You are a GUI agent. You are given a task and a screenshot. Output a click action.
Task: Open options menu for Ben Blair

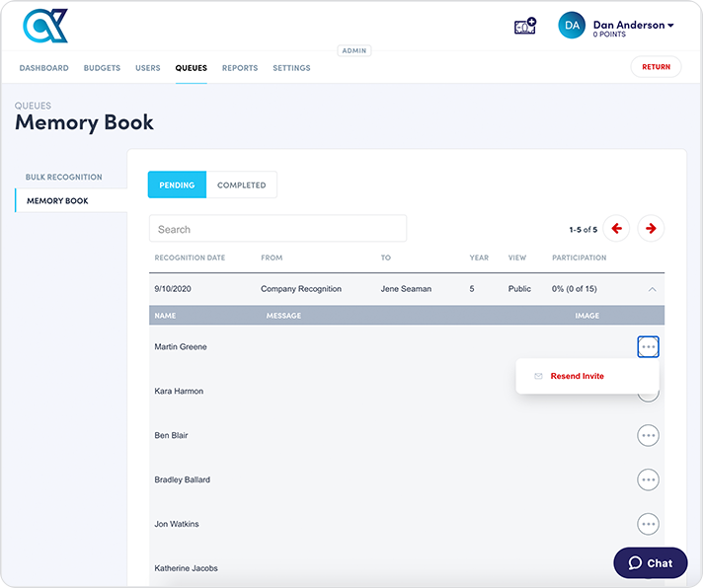coord(648,435)
